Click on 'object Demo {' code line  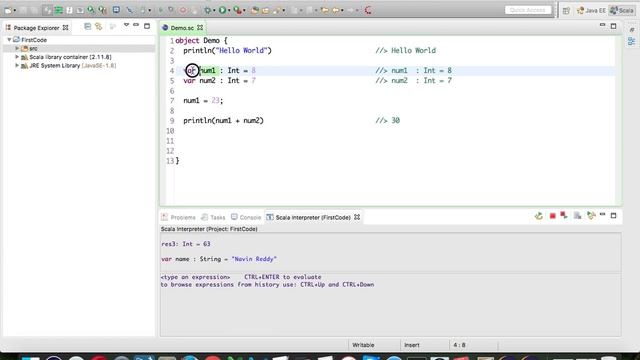pos(201,40)
